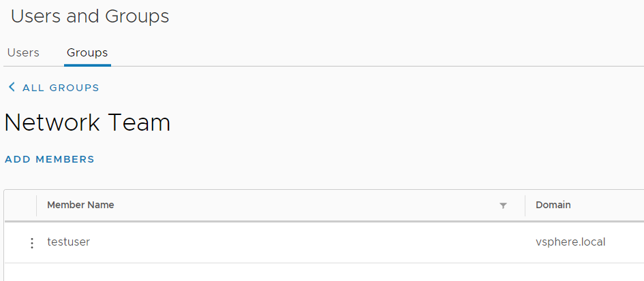Click blank area right of the Groups tab

coord(341,52)
